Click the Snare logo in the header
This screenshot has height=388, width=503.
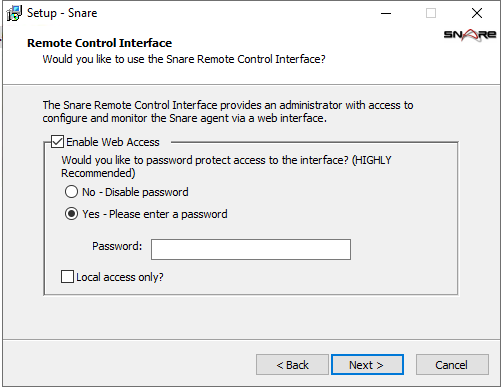coord(470,35)
